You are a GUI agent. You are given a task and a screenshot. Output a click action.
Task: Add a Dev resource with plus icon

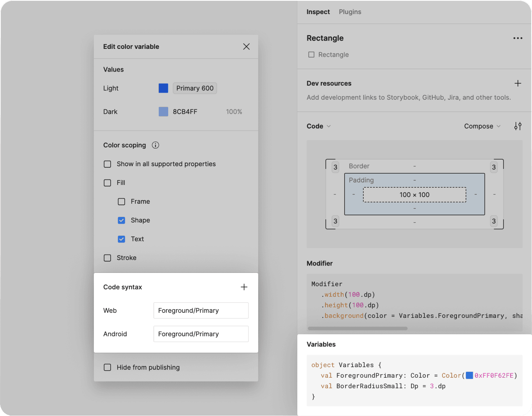pos(518,83)
